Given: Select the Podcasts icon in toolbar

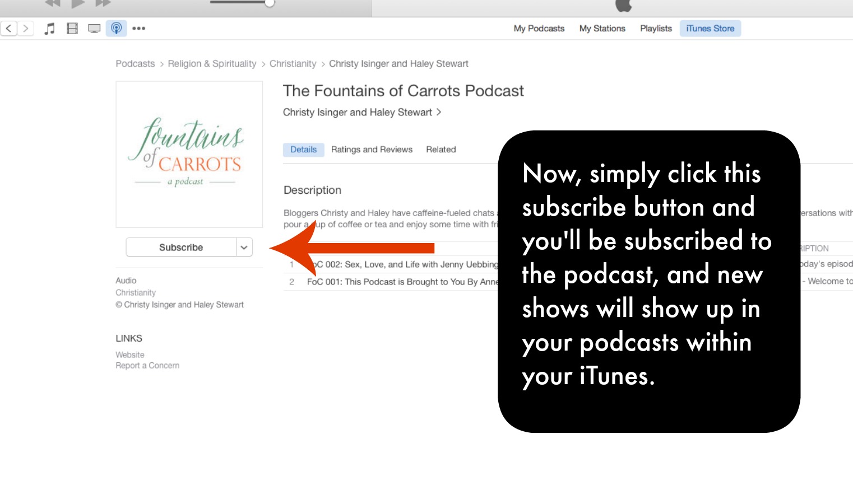Looking at the screenshot, I should pyautogui.click(x=117, y=28).
